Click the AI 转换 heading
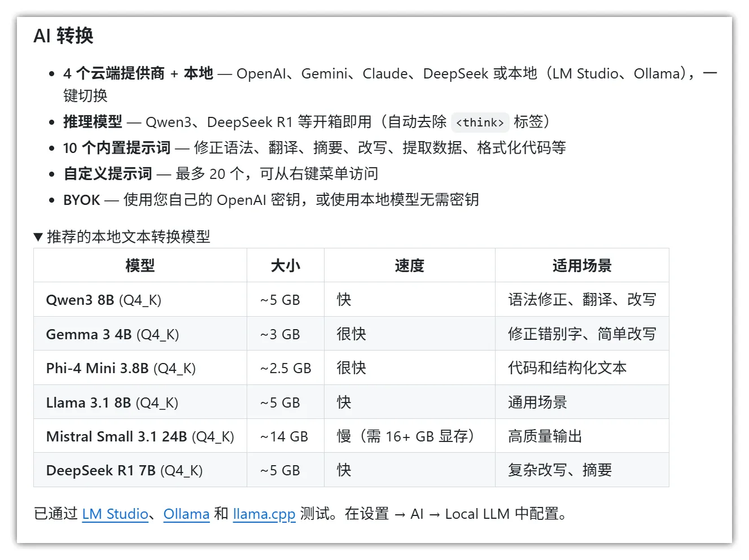749x560 pixels. (x=64, y=36)
